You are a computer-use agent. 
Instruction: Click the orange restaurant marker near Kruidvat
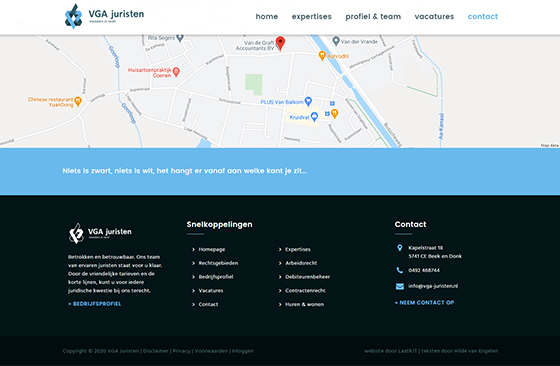click(x=335, y=114)
